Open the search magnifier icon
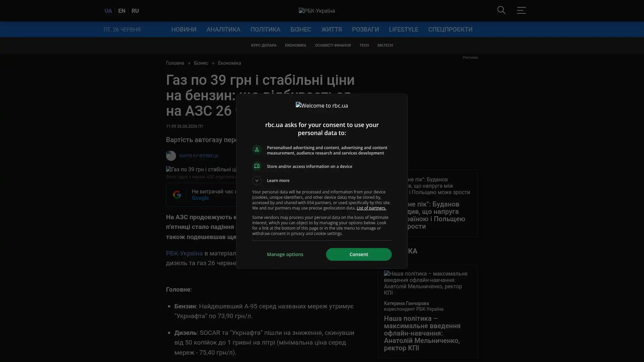Viewport: 644px width, 362px height. [x=501, y=10]
